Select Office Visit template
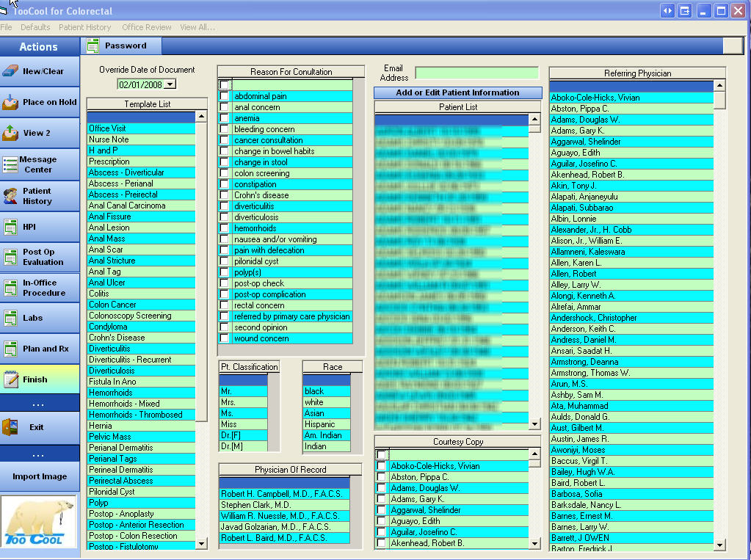The image size is (751, 560). point(141,128)
